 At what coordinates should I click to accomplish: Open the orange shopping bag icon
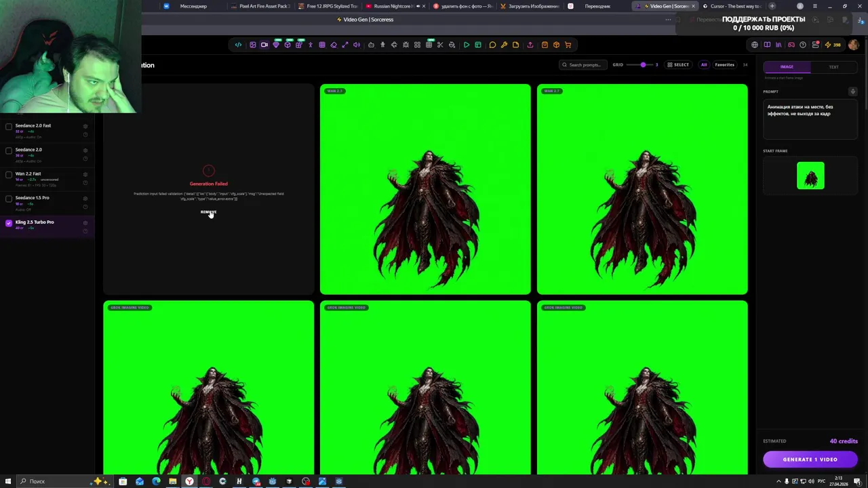click(x=545, y=45)
